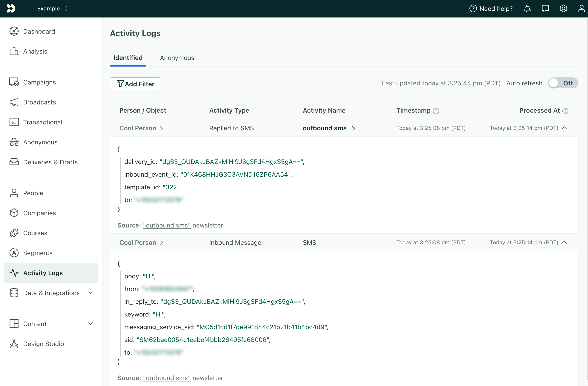Select the Analysis bar chart icon
Screen dimensions: 588x386
[14, 51]
